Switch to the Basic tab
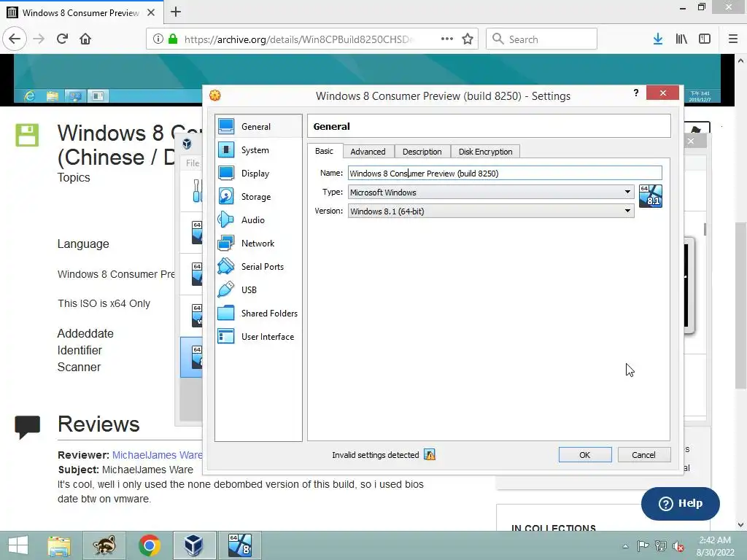The height and width of the screenshot is (560, 747). (325, 151)
